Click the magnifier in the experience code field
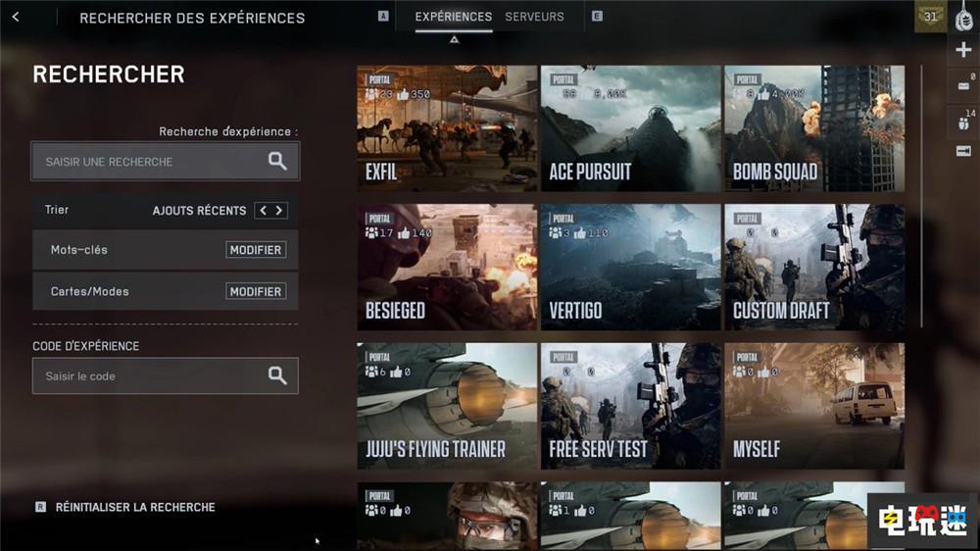 pos(277,376)
